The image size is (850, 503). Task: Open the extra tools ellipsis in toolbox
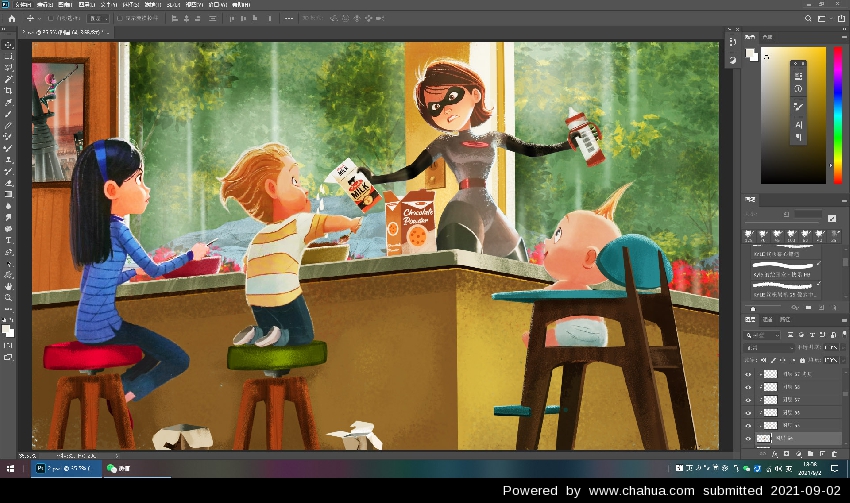tap(8, 309)
